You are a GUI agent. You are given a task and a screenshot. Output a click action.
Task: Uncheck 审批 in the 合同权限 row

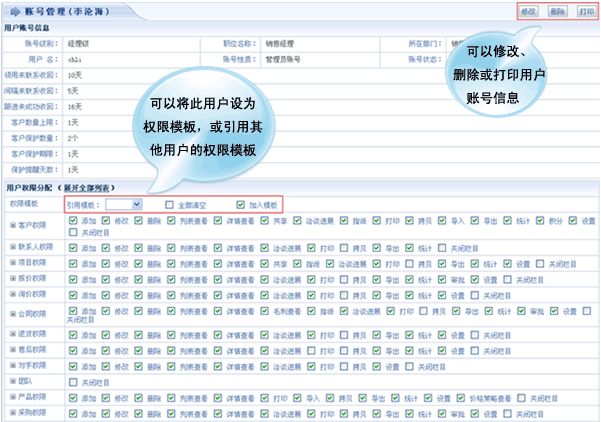pyautogui.click(x=521, y=311)
